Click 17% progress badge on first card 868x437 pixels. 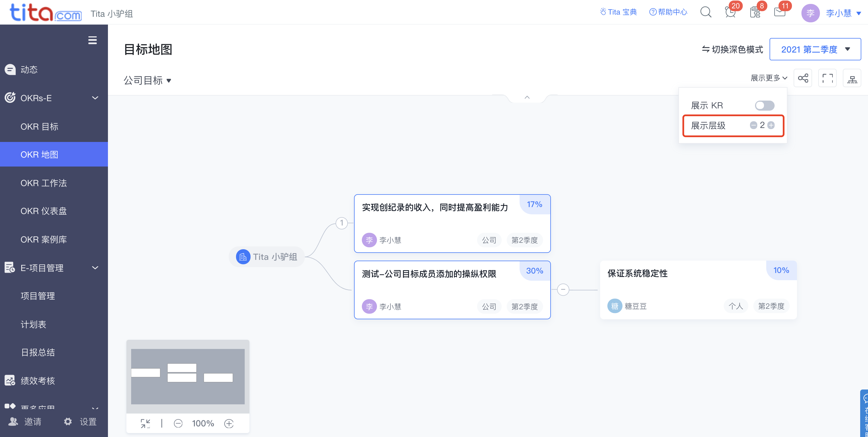535,204
